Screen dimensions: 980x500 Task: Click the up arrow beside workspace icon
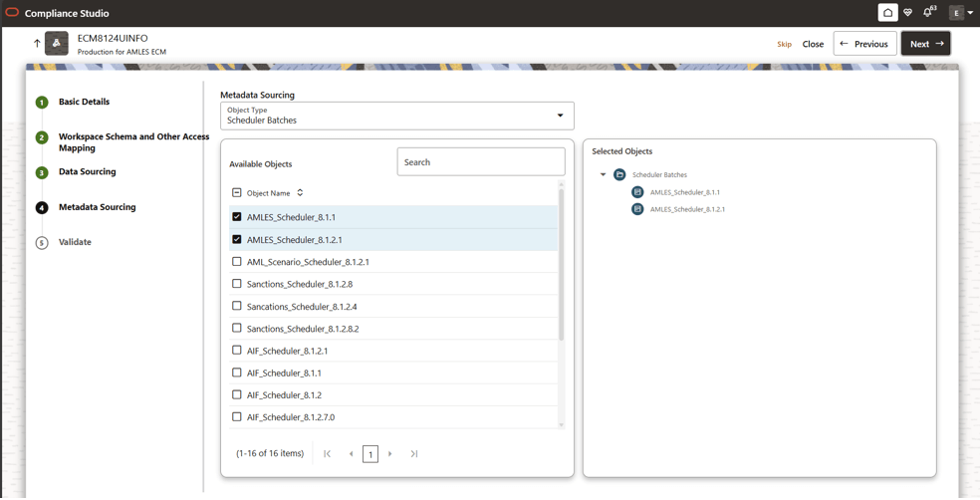pos(37,43)
